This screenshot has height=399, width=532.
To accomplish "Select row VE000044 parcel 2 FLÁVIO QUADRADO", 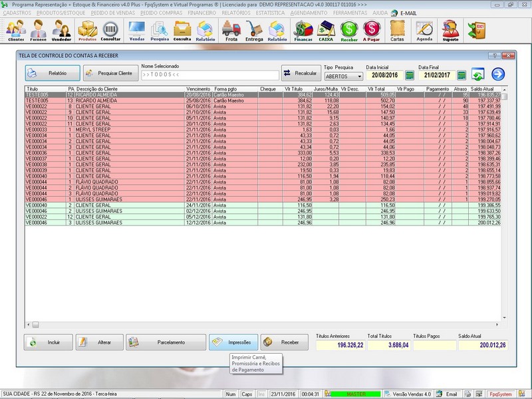I will click(263, 188).
